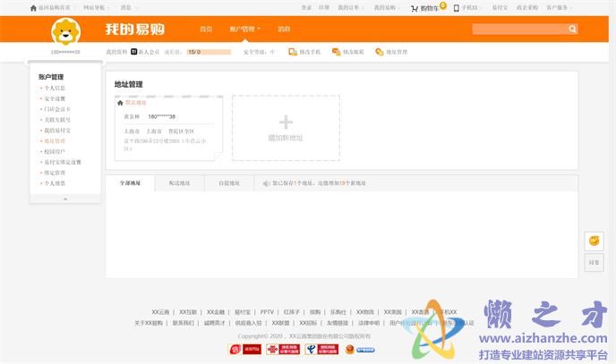Select 全部地址 tab
The image size is (616, 364).
(130, 182)
